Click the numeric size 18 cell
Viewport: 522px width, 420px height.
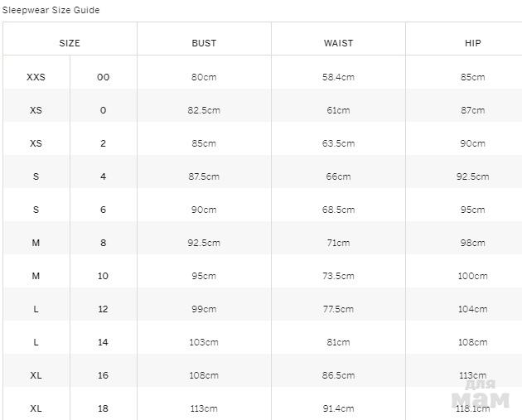pyautogui.click(x=103, y=408)
